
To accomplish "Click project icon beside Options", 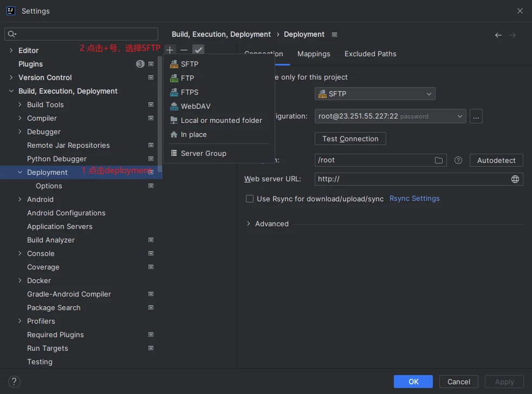I will click(x=151, y=186).
